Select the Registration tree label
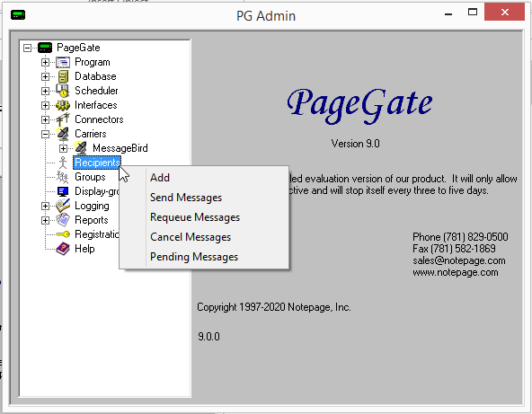Screen dimensions: 532x414 (x=97, y=234)
